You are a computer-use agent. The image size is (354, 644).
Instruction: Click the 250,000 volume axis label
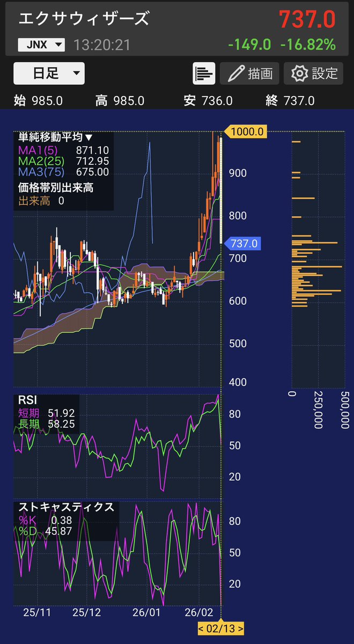(x=318, y=409)
